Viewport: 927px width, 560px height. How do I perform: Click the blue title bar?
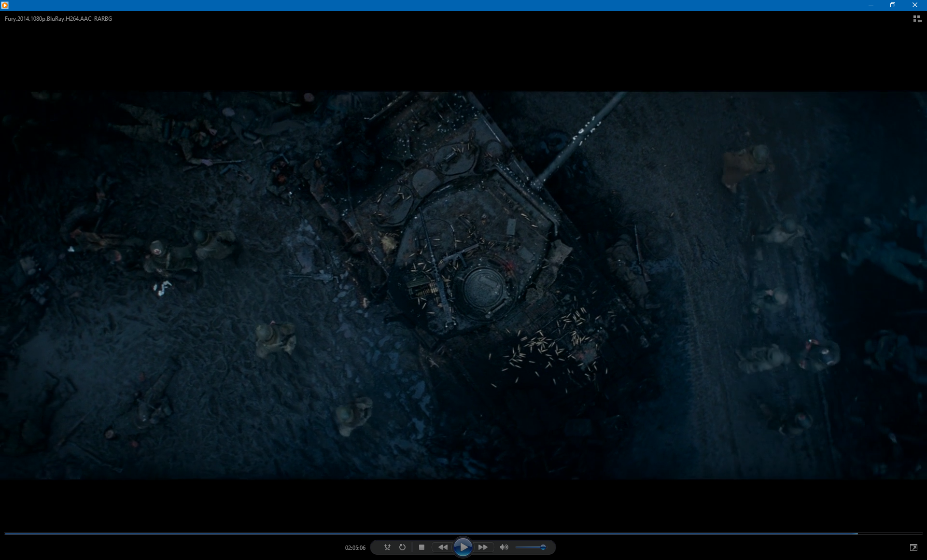click(x=435, y=5)
